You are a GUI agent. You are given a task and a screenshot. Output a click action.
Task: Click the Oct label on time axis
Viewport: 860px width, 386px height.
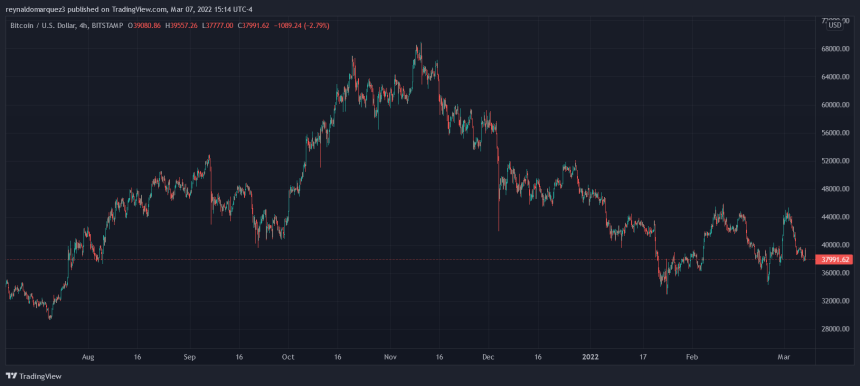point(288,357)
